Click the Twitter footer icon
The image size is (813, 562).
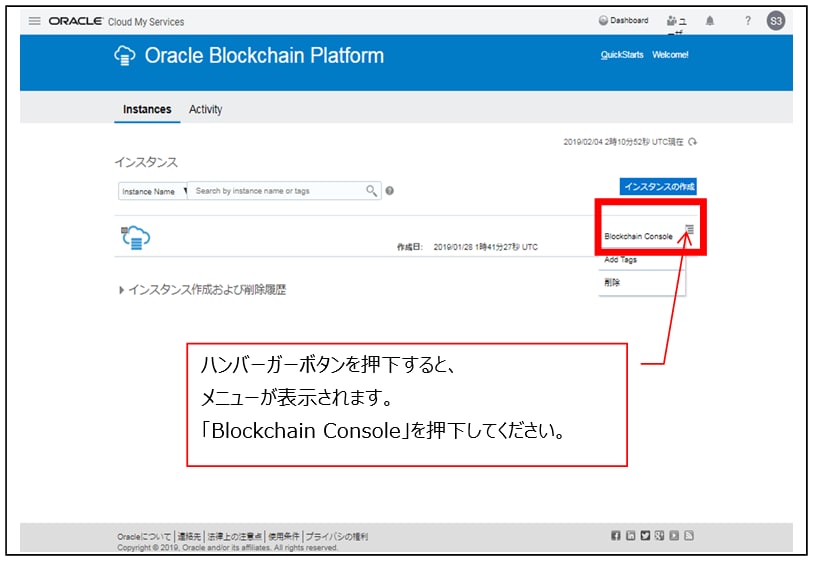(644, 536)
